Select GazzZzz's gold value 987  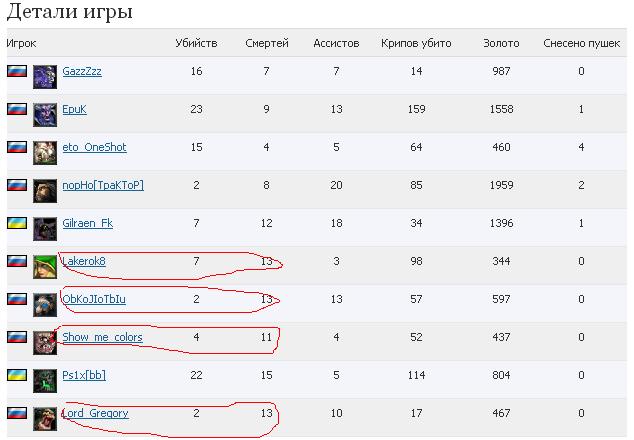pos(501,71)
